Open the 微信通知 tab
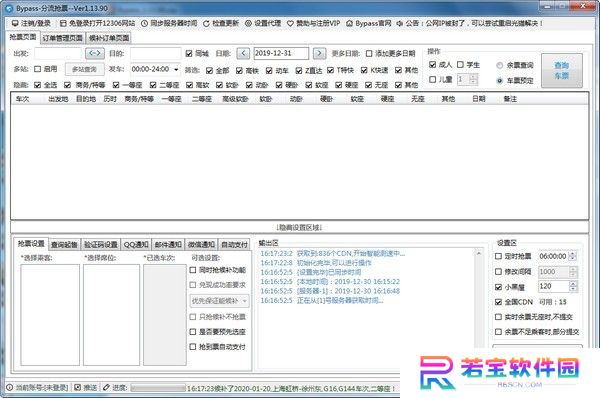The width and height of the screenshot is (600, 398). click(x=201, y=244)
